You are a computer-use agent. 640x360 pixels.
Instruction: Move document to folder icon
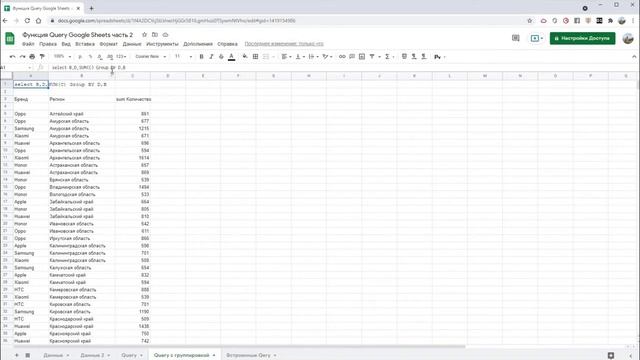point(155,35)
